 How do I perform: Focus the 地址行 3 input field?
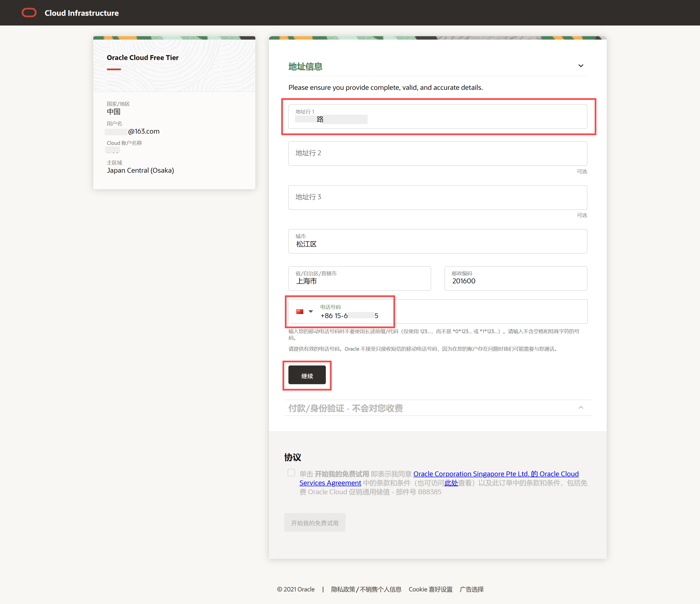[x=438, y=197]
